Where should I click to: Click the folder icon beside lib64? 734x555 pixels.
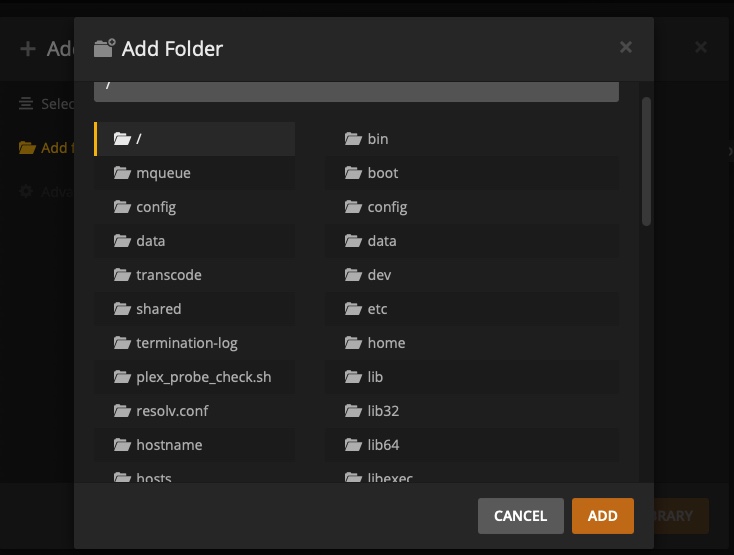pos(353,445)
